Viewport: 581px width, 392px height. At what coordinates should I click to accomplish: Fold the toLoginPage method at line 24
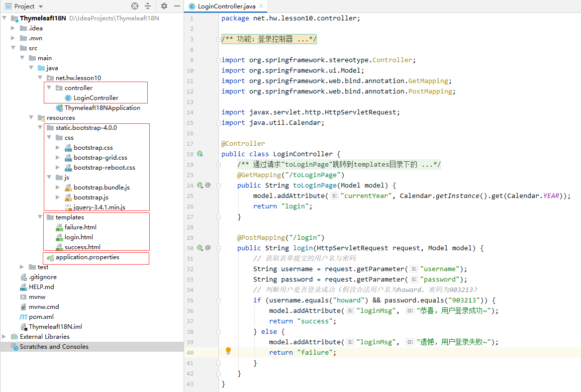218,185
